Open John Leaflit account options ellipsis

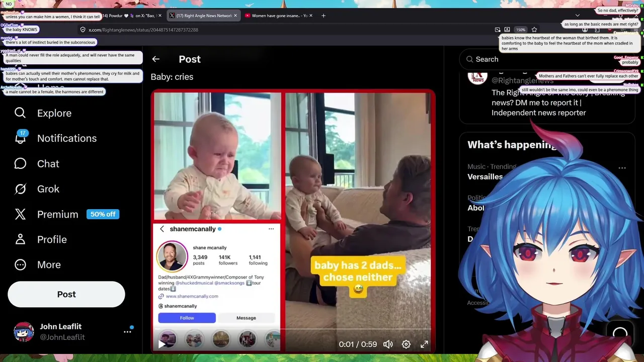point(127,332)
